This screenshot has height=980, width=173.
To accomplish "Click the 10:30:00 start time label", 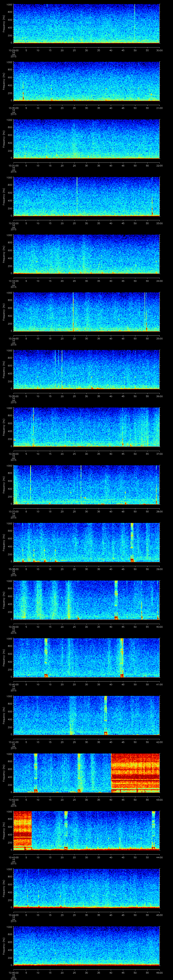I will click(x=13, y=108).
